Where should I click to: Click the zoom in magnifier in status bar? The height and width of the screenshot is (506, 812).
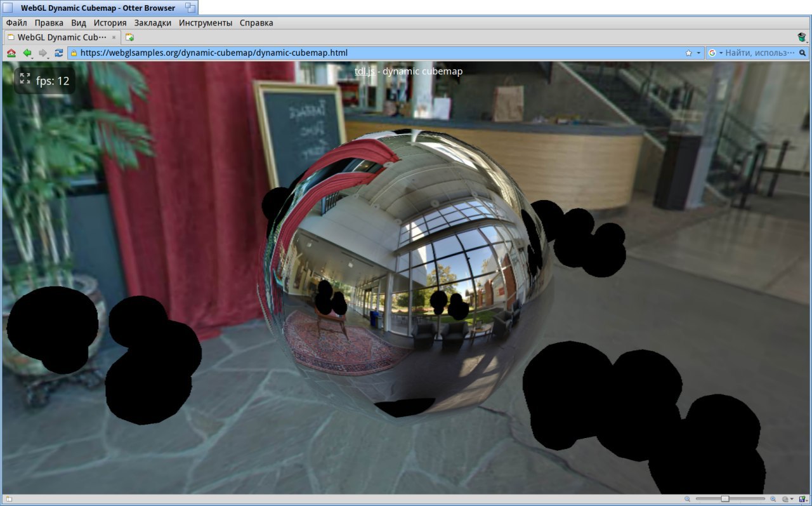(773, 499)
